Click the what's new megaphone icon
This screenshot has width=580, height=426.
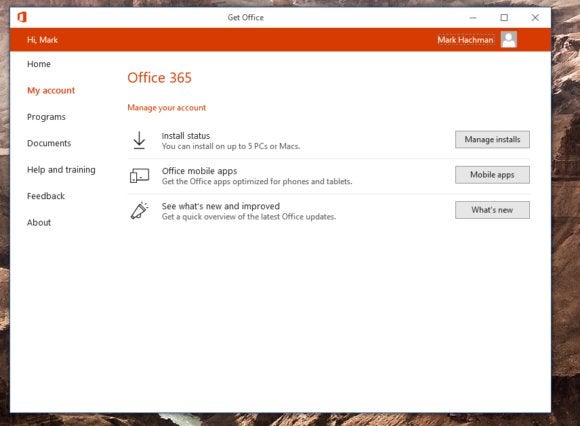pos(139,210)
